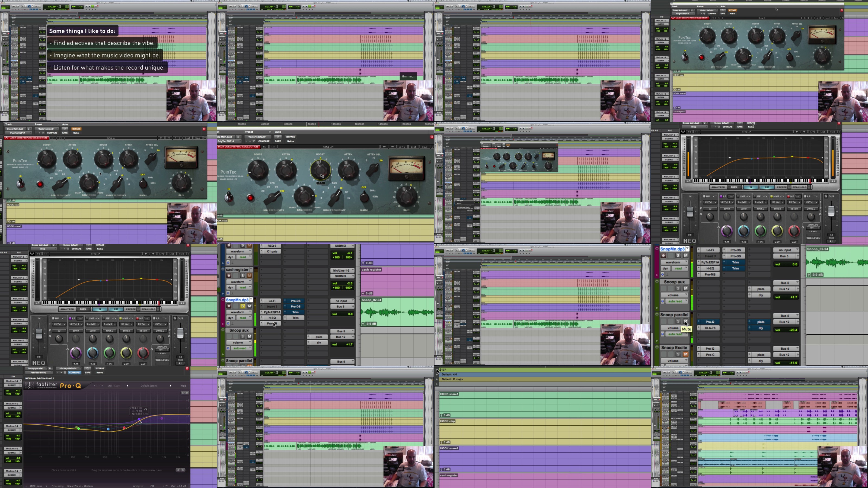
Task: Close the FabFilter Pro-Q plugin window
Action: pos(187,368)
